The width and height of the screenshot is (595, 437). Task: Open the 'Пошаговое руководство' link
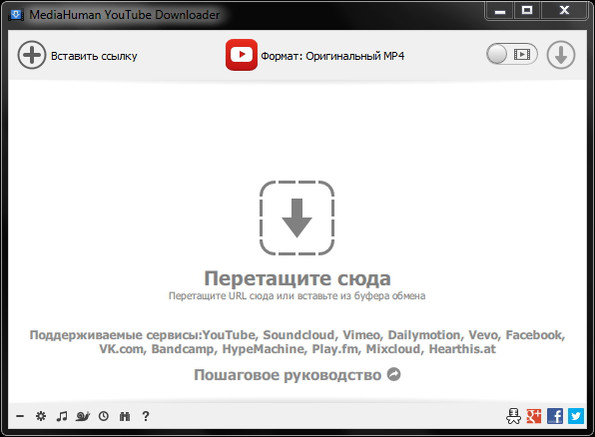pyautogui.click(x=288, y=375)
